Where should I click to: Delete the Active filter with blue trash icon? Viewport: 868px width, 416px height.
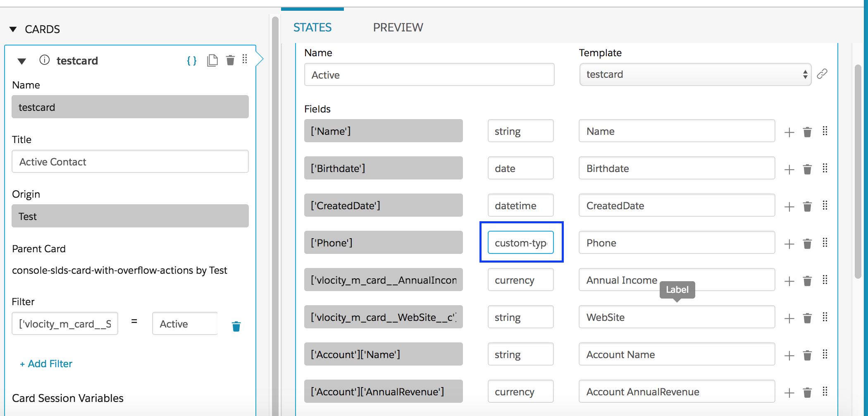236,326
